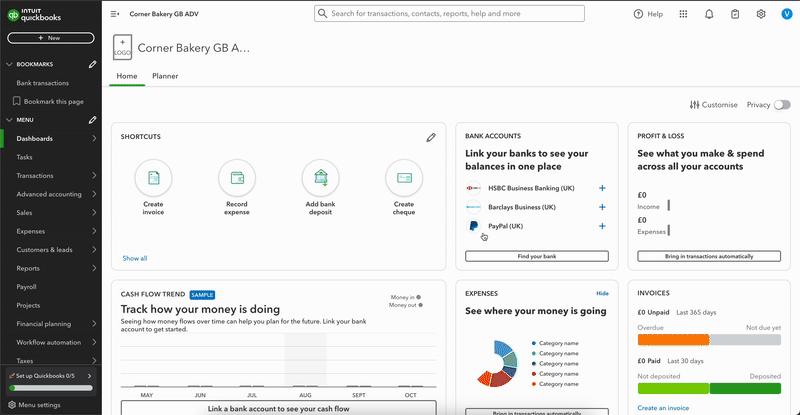Screen dimensions: 800x415
Task: Click the company logo placeholder
Action: click(x=122, y=47)
